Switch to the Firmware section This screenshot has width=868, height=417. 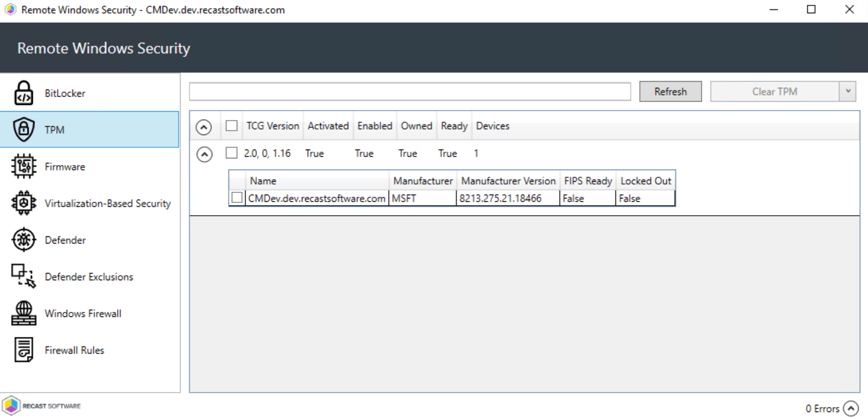pos(90,166)
